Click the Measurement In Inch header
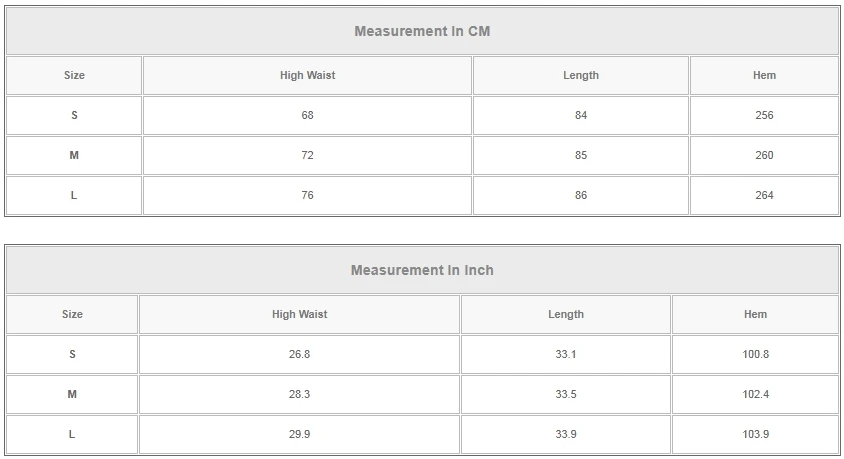Image resolution: width=844 pixels, height=459 pixels. coord(422,270)
